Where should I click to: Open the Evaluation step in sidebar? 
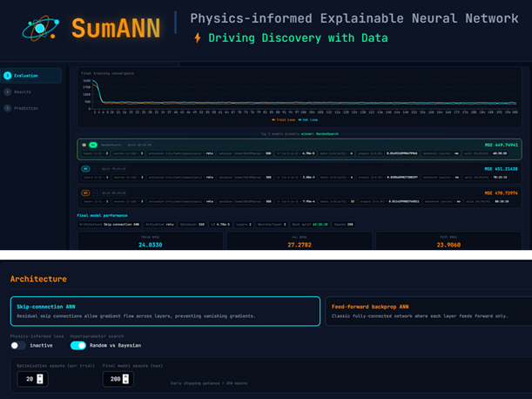[31, 76]
